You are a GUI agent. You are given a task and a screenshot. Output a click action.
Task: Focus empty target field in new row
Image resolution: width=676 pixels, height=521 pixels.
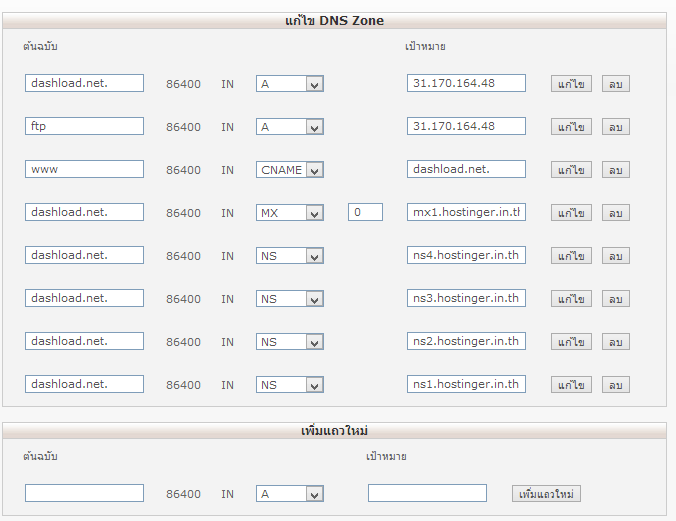427,493
